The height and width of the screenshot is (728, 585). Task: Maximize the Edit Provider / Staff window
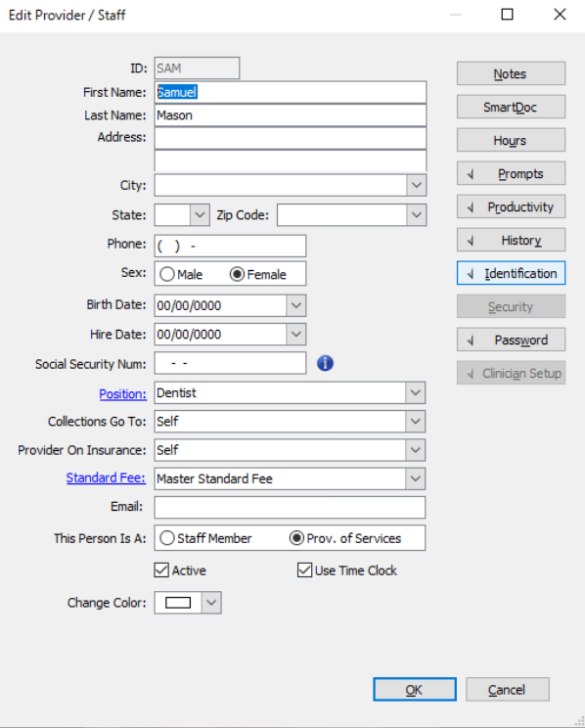coord(508,15)
